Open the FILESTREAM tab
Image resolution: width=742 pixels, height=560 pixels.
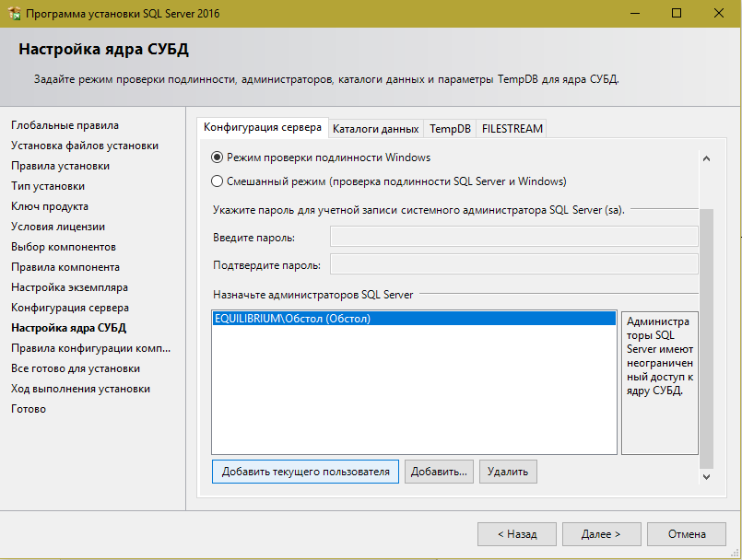click(x=512, y=129)
